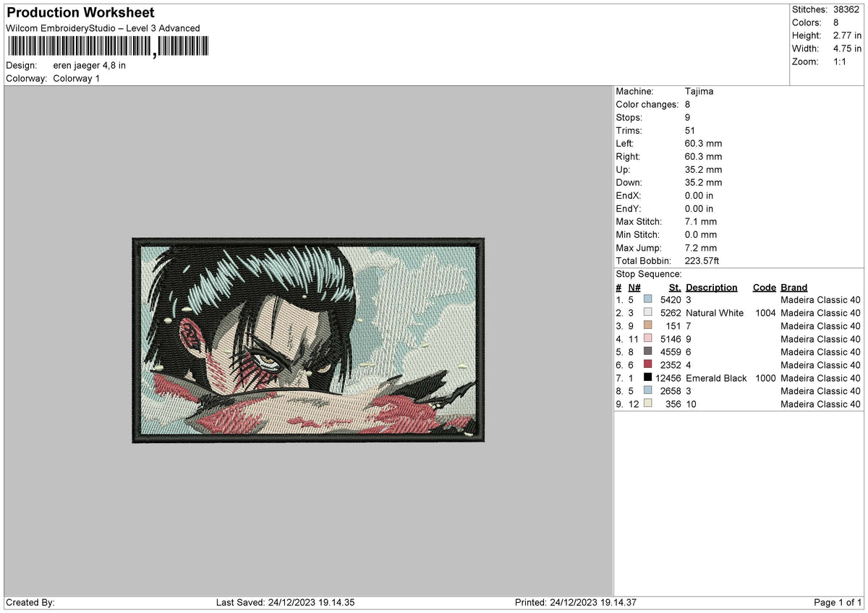This screenshot has width=868, height=613.
Task: Click the 'Stop Sequence:' label
Action: click(649, 274)
